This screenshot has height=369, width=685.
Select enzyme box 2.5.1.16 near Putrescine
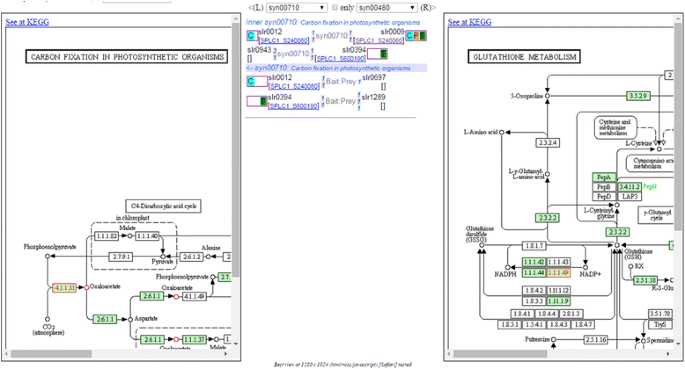click(596, 339)
